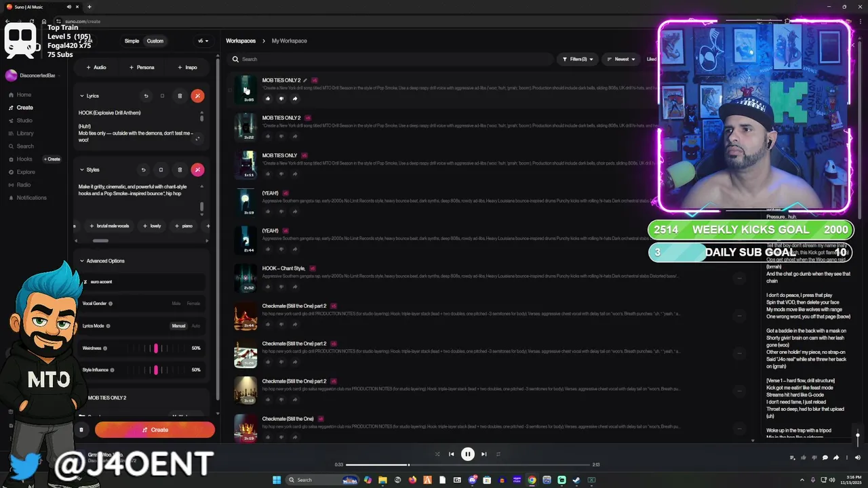Undo changes in the Styles section

(x=143, y=169)
